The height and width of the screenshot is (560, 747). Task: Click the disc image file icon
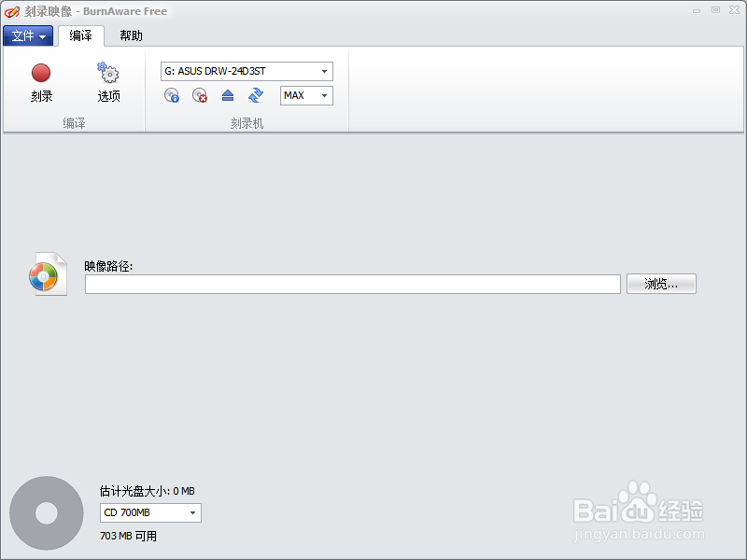coord(48,274)
